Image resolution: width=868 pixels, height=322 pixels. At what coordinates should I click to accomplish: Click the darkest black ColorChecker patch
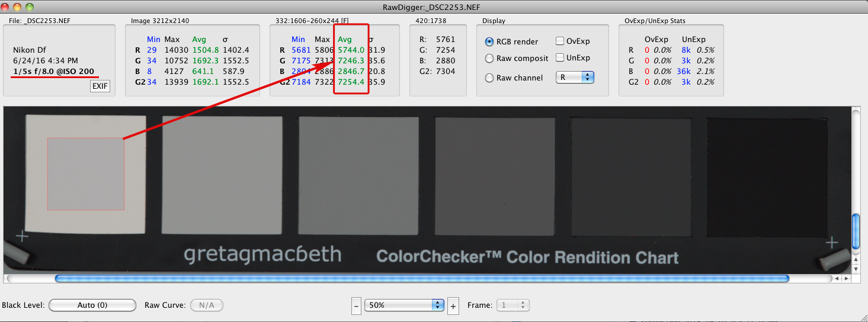(x=767, y=176)
